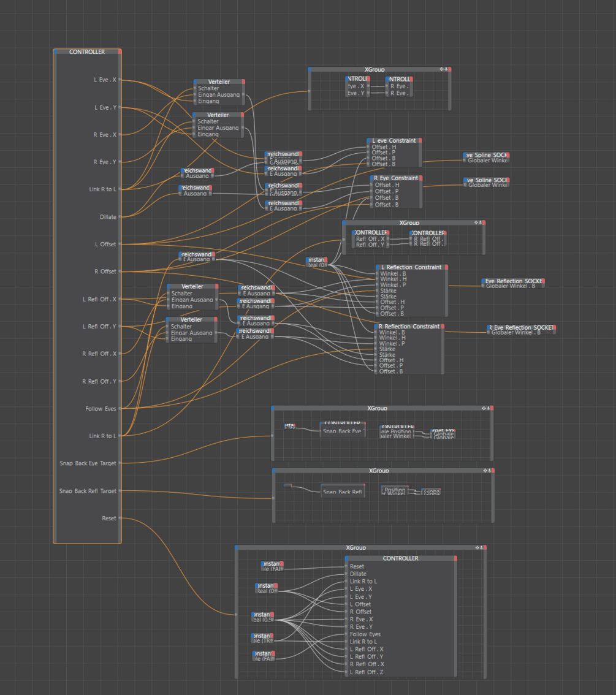
Task: Select the main CONTROLLER node title bar
Action: [87, 52]
